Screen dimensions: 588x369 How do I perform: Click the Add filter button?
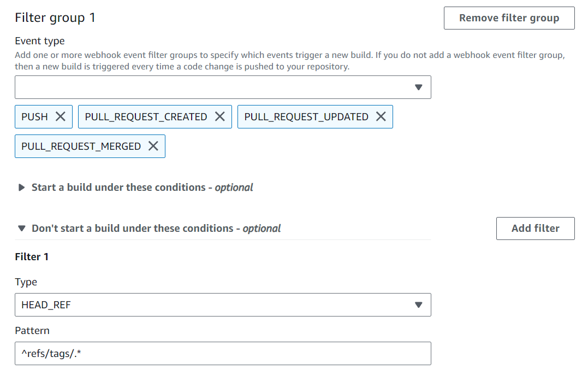pyautogui.click(x=535, y=229)
